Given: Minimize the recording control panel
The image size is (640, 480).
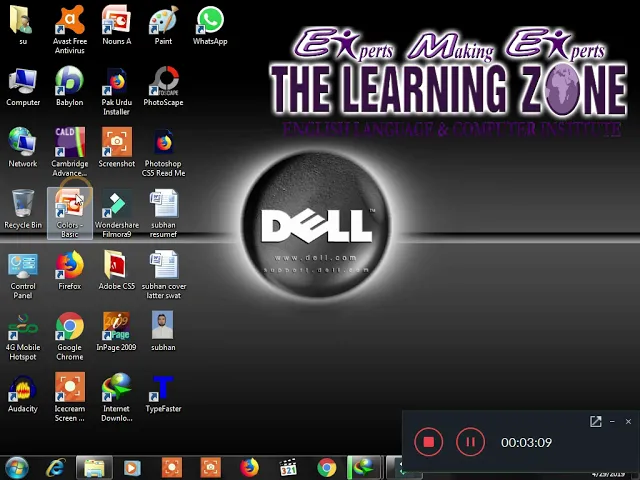Looking at the screenshot, I should [612, 422].
